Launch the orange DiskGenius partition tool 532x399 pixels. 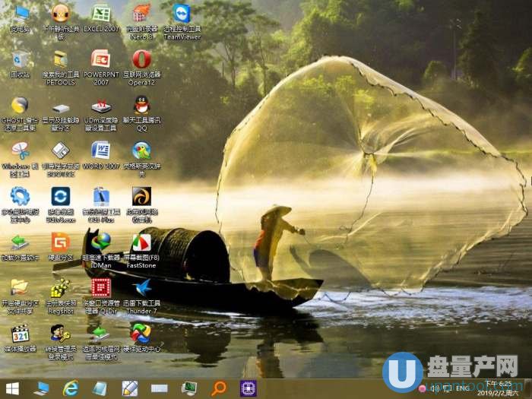tap(61, 247)
